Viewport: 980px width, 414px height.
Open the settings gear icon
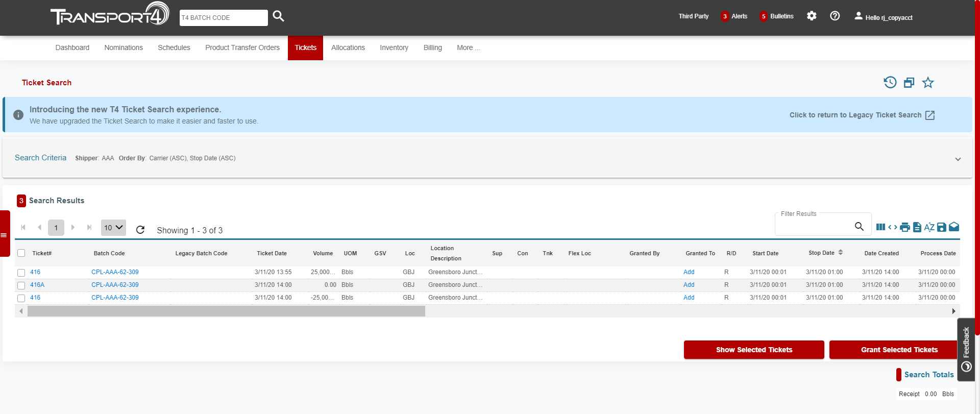pyautogui.click(x=812, y=16)
